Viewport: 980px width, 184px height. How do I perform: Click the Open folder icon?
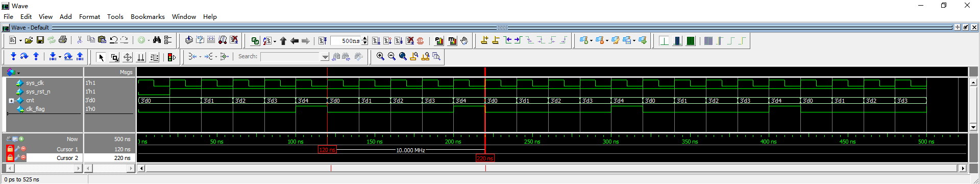click(29, 40)
